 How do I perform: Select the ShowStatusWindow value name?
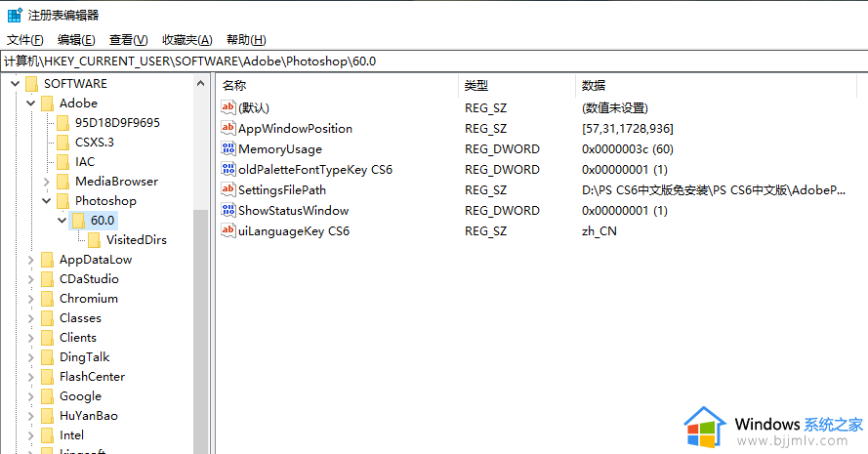click(293, 210)
